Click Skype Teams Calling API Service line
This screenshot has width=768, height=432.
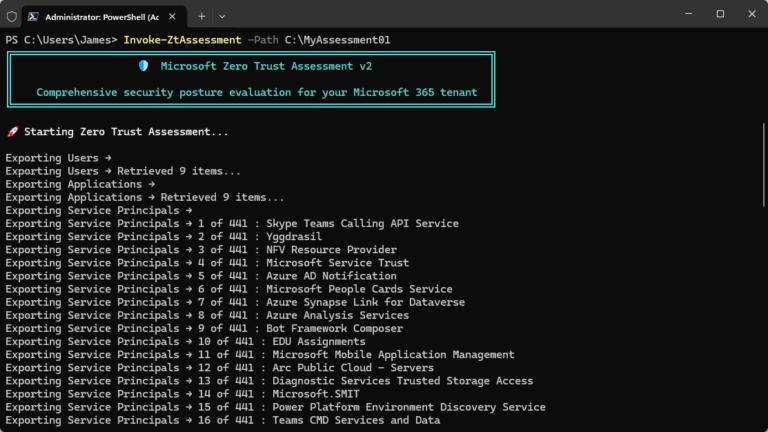click(232, 224)
